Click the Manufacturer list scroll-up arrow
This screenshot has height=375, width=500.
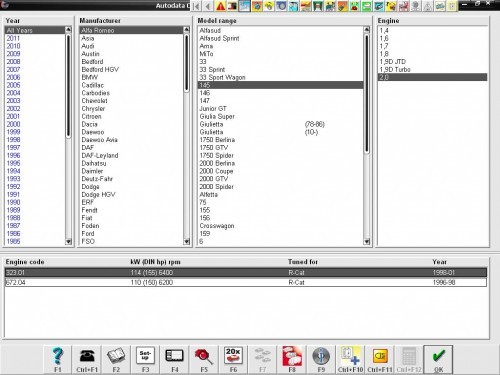[186, 30]
